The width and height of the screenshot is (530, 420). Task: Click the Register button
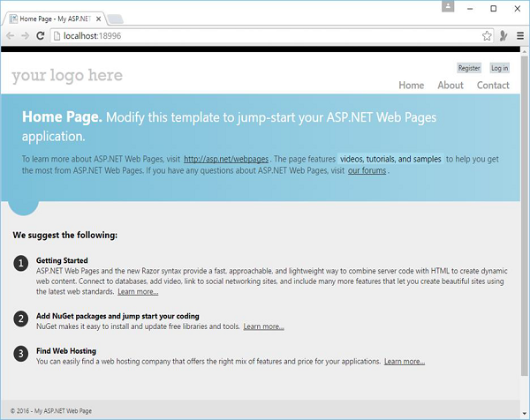pos(469,68)
